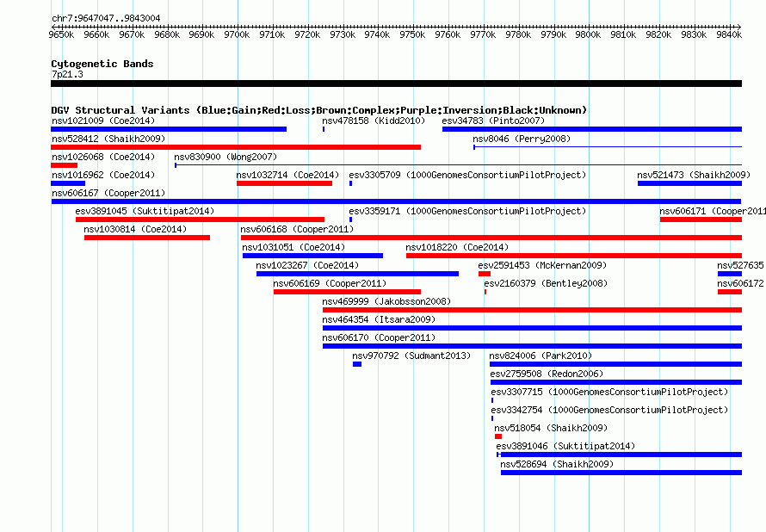Click the blue gain bar under nsv1021009
The height and width of the screenshot is (532, 766).
pyautogui.click(x=169, y=129)
